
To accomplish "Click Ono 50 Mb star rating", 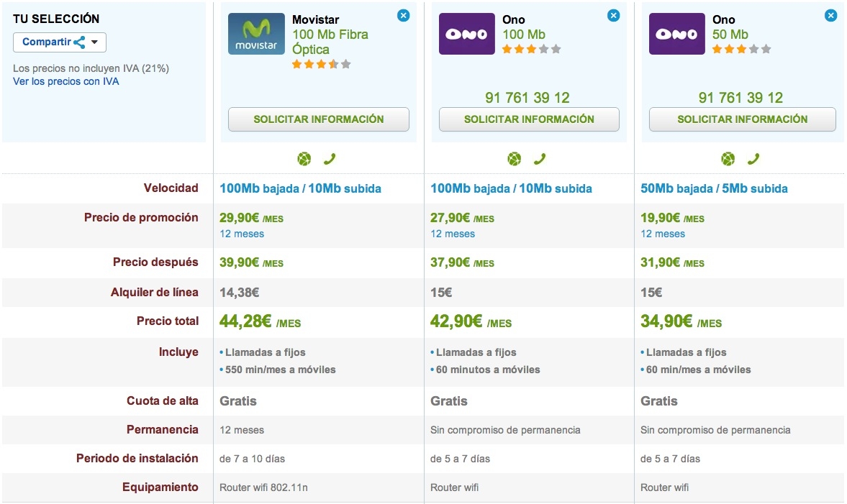I will coord(742,49).
